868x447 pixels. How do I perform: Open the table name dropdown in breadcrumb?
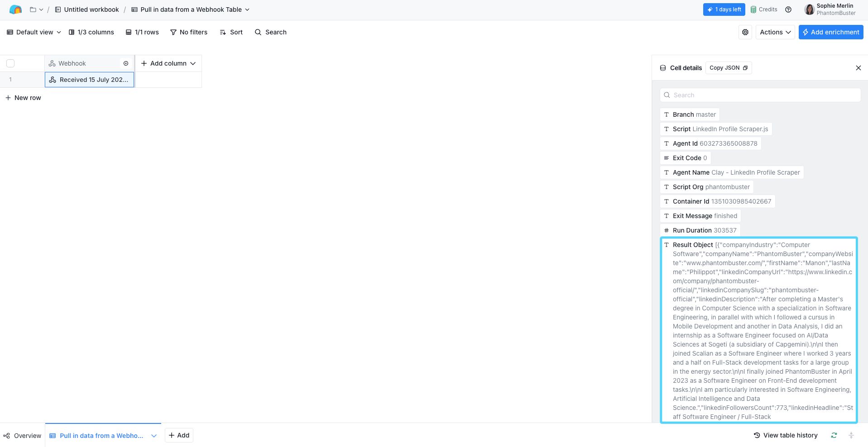pyautogui.click(x=247, y=10)
